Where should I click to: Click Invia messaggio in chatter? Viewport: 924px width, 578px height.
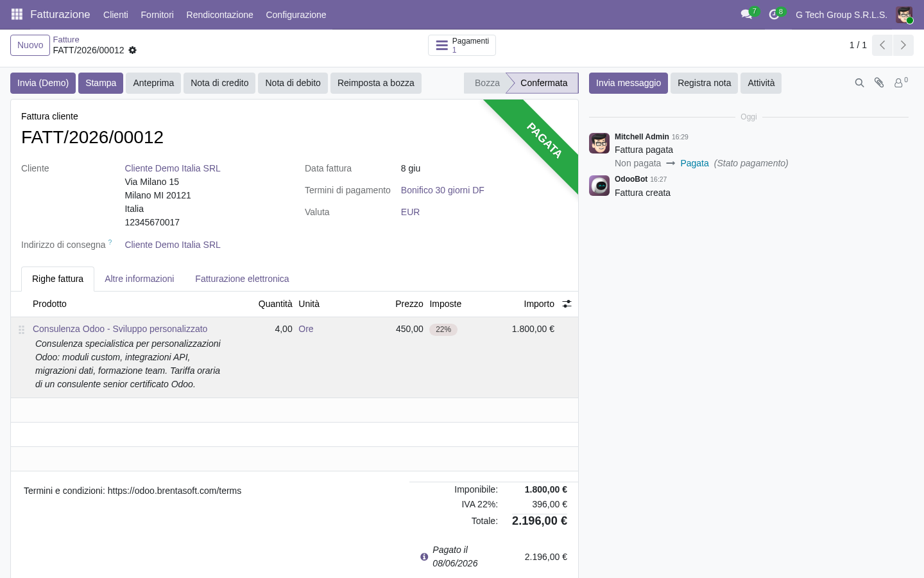click(628, 83)
